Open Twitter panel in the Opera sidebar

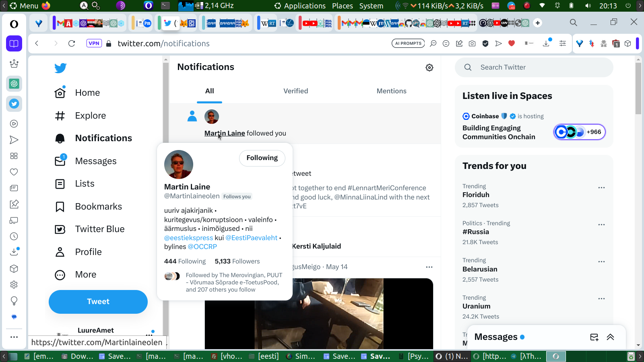tap(14, 104)
